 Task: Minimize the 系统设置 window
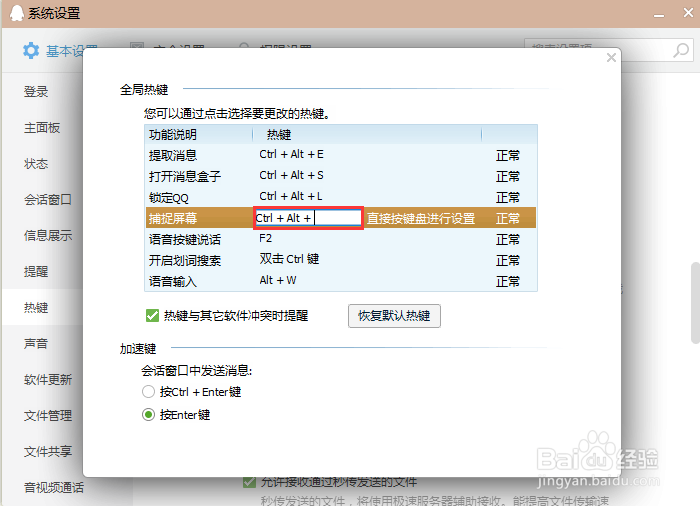tap(658, 14)
